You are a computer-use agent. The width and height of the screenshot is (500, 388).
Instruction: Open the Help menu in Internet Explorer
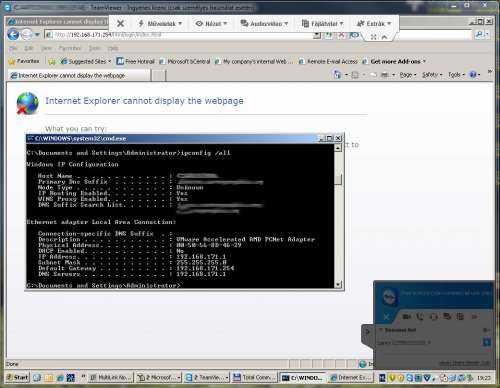(x=113, y=48)
